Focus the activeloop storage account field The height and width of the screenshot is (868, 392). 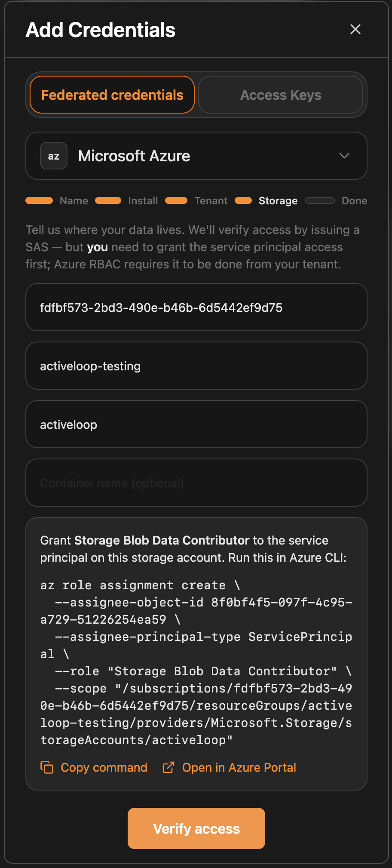[x=196, y=424]
